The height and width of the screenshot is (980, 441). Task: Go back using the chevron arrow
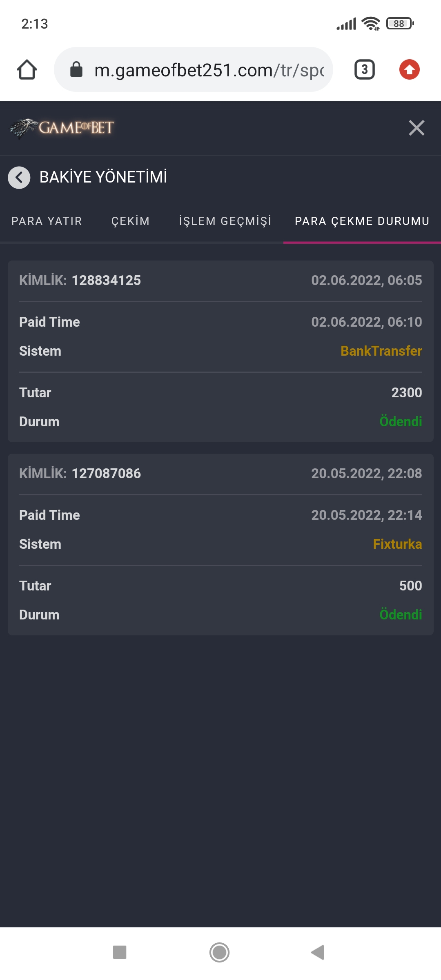coord(19,178)
